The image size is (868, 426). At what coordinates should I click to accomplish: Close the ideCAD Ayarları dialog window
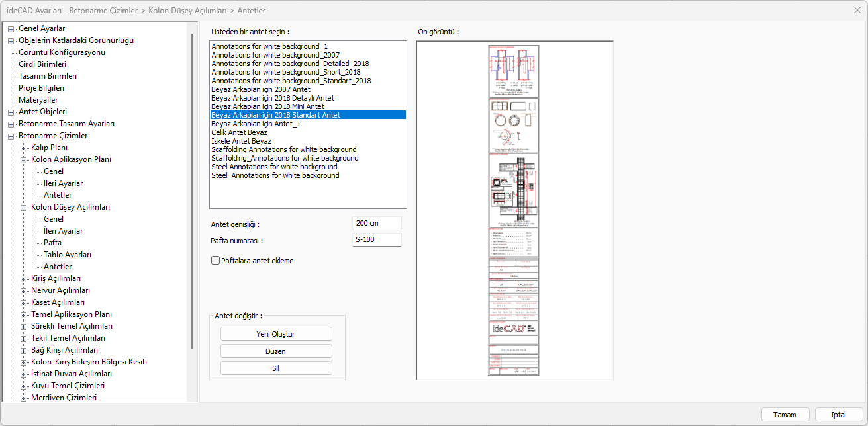tap(857, 11)
